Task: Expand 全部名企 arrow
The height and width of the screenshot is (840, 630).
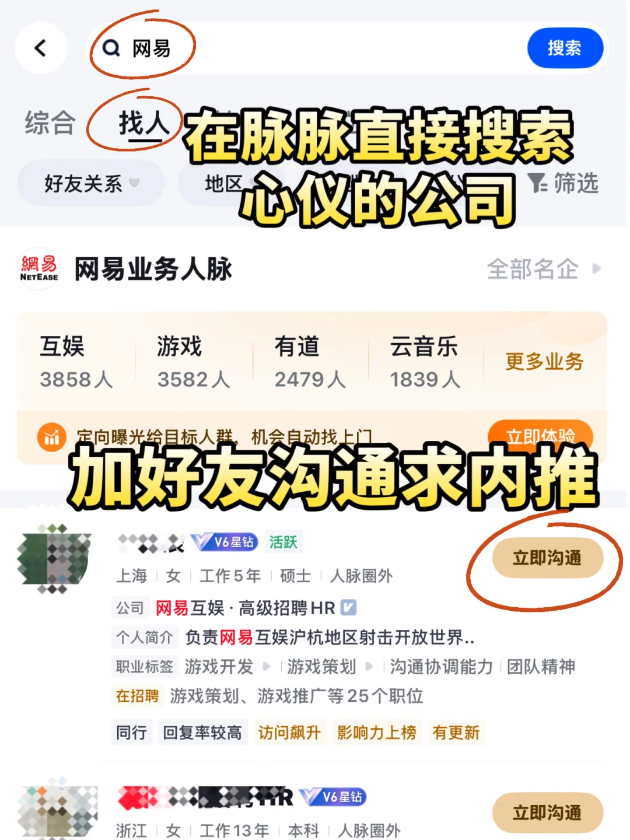Action: pyautogui.click(x=596, y=269)
